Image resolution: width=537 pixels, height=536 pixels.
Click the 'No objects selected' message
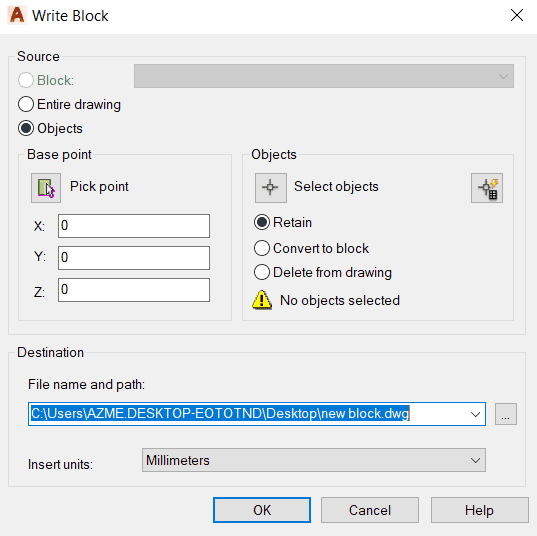[340, 300]
